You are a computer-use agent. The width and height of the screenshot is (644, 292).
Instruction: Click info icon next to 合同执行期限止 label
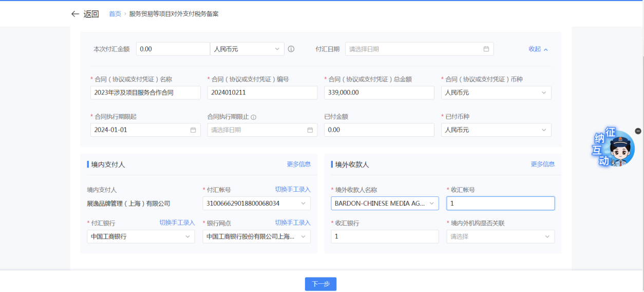click(x=253, y=117)
